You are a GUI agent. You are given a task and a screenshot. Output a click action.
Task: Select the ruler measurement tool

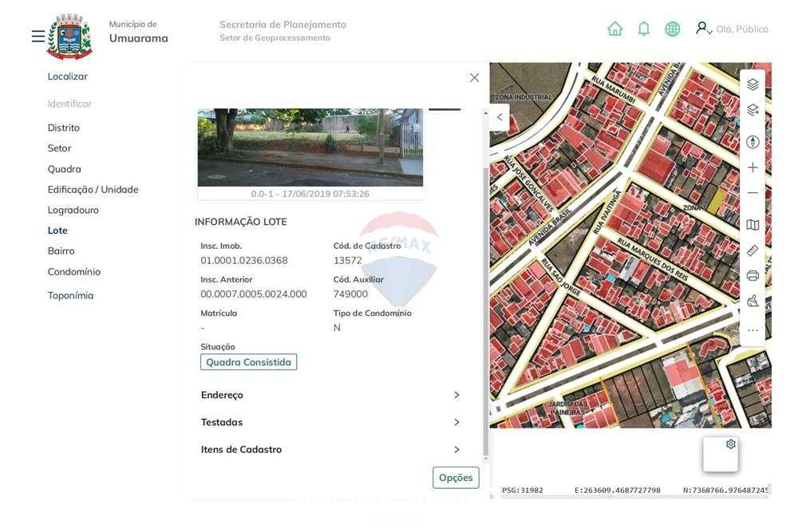[x=752, y=250]
